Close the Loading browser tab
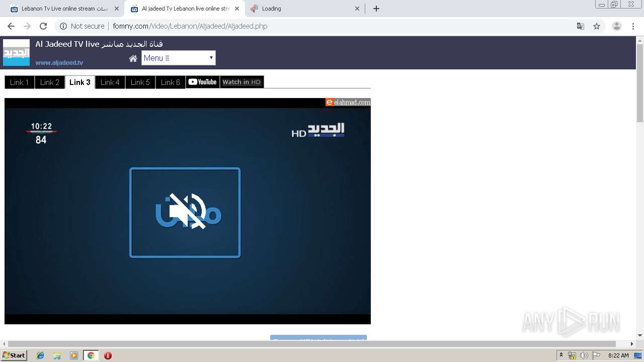This screenshot has width=644, height=362. pos(357,9)
